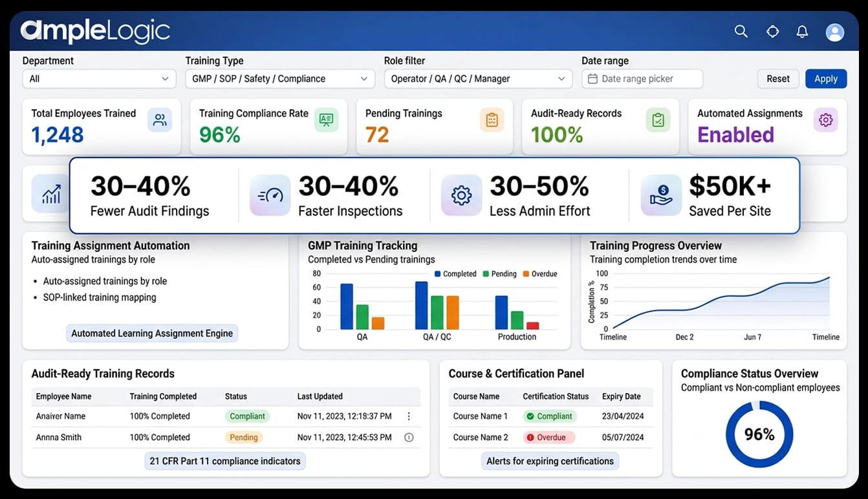Expand the Training Type dropdown
This screenshot has width=868, height=499.
(280, 79)
